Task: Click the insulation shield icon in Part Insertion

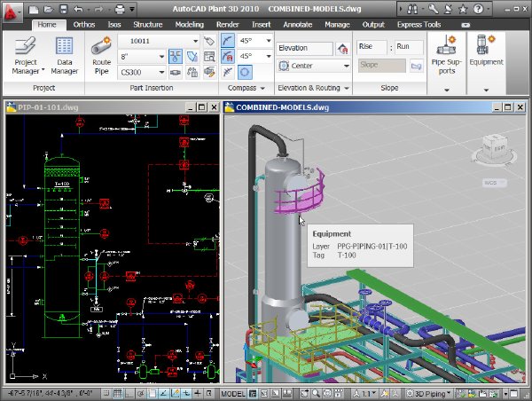Action: [x=192, y=57]
